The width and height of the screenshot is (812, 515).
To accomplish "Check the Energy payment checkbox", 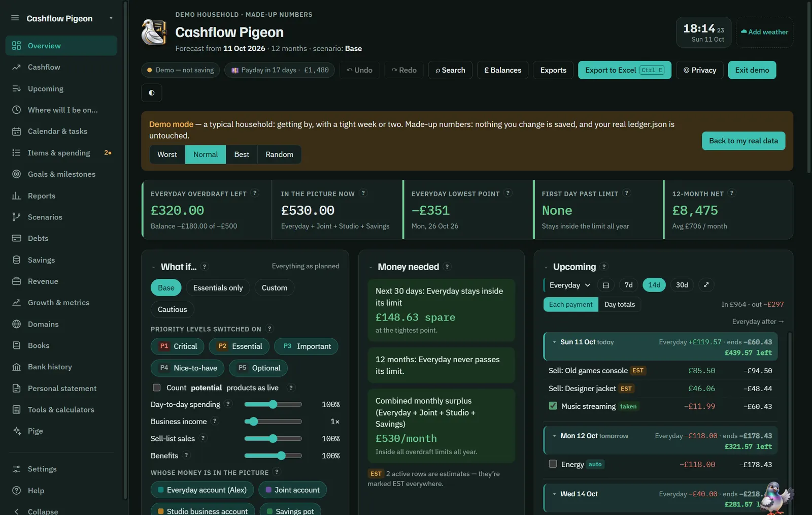I will [x=553, y=464].
